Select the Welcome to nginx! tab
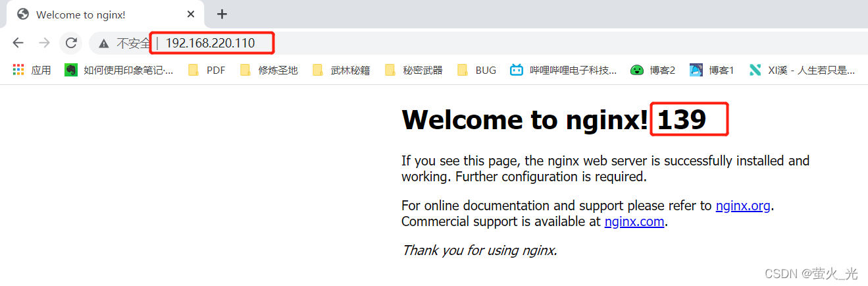 104,14
